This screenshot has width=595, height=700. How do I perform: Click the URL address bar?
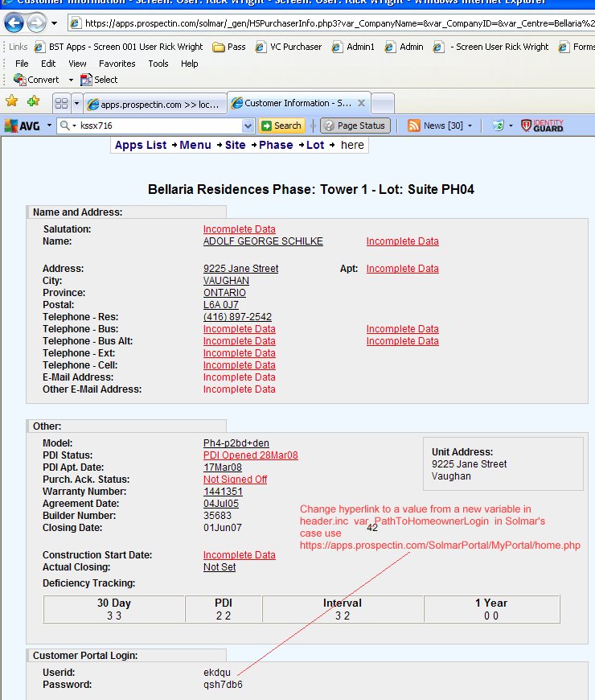[x=332, y=23]
